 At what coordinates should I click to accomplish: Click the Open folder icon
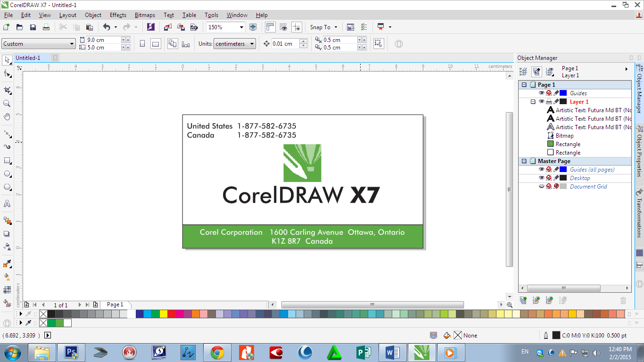click(20, 27)
